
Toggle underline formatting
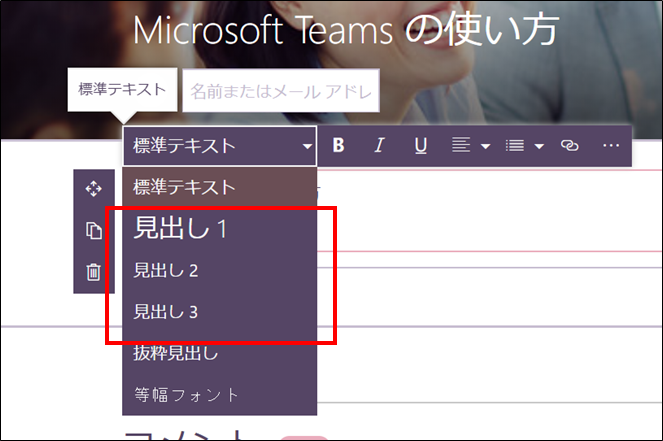[420, 146]
